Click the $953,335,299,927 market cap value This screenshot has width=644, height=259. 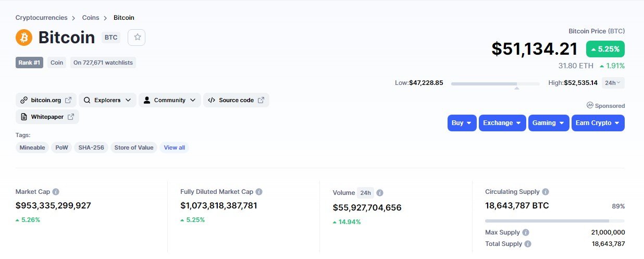pyautogui.click(x=53, y=205)
